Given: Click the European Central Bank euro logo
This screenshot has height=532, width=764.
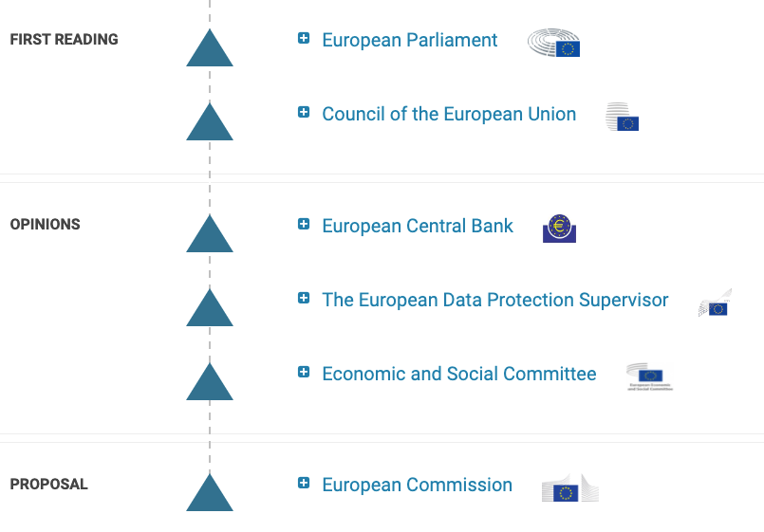Looking at the screenshot, I should tap(559, 228).
